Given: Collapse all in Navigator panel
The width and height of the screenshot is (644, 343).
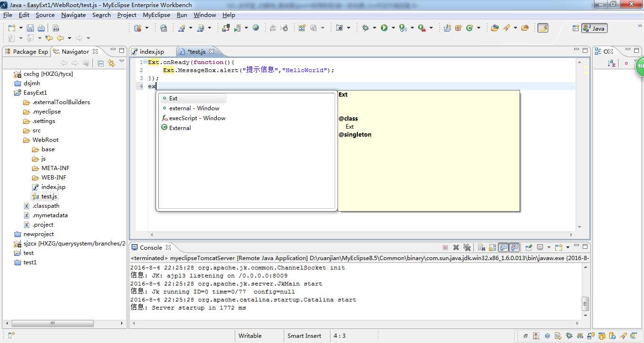Looking at the screenshot, I should (x=100, y=63).
